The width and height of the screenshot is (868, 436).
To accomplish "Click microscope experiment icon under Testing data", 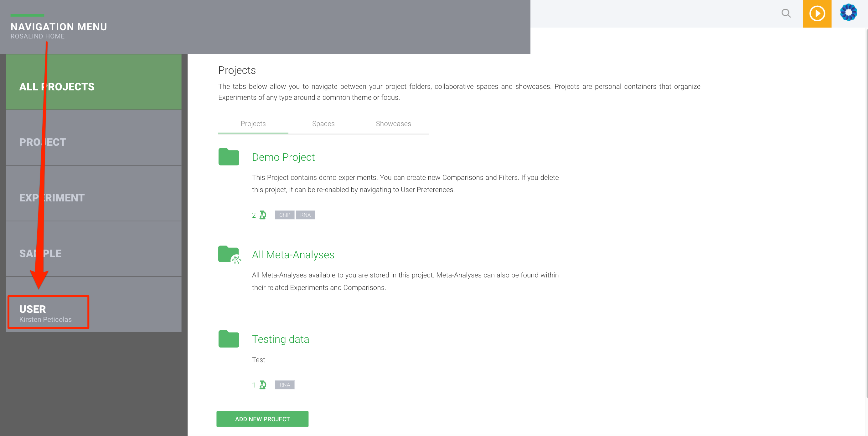I will point(263,385).
